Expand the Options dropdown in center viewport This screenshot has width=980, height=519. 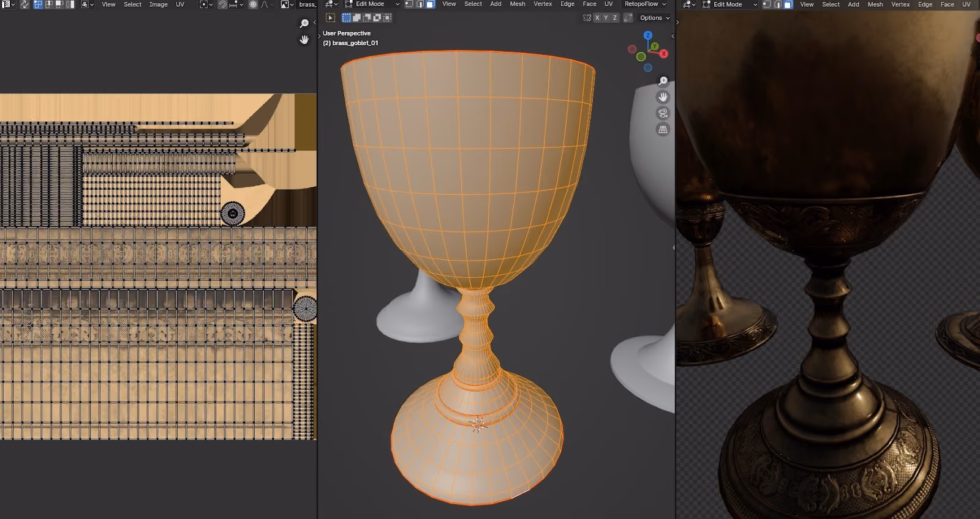(x=655, y=18)
